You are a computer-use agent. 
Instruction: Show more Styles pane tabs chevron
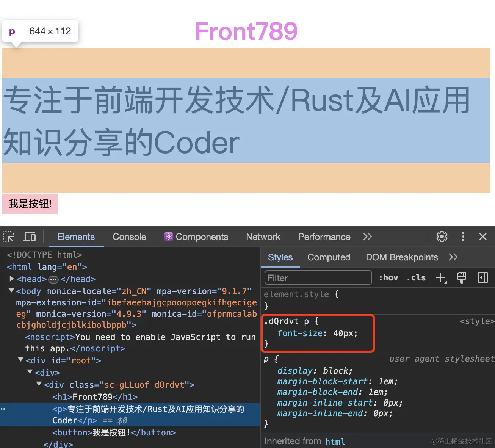coord(453,257)
